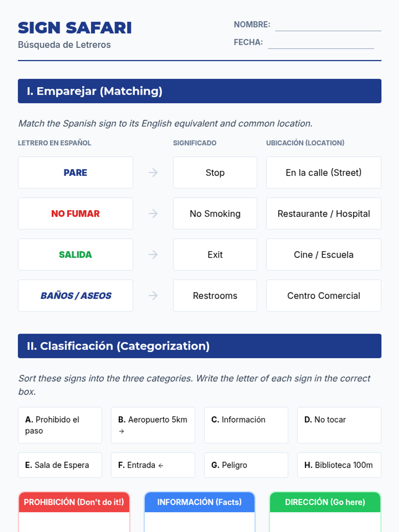Image resolution: width=399 pixels, height=532 pixels.
Task: Click the blue INFORMACIÓN category header
Action: [199, 502]
